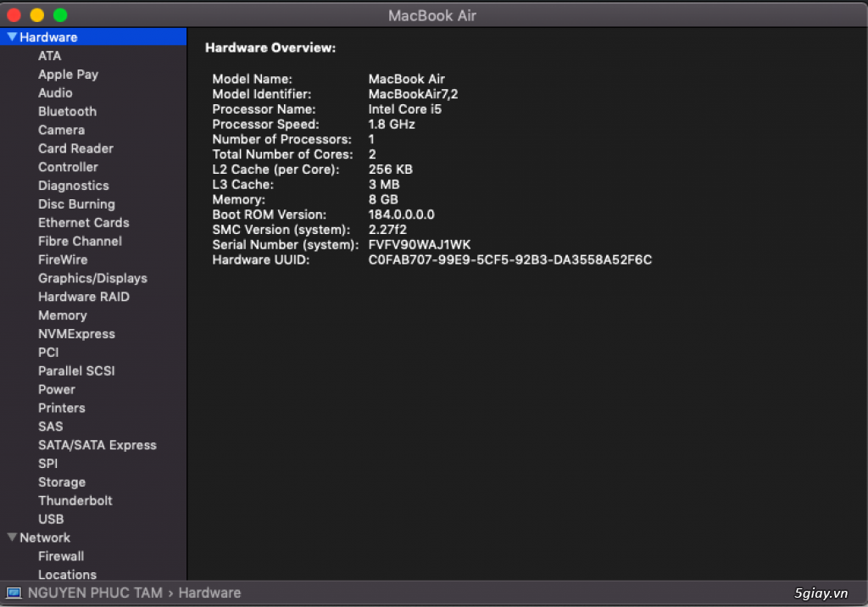Click Hardware in the bottom path bar
This screenshot has height=607, width=868.
tap(209, 593)
